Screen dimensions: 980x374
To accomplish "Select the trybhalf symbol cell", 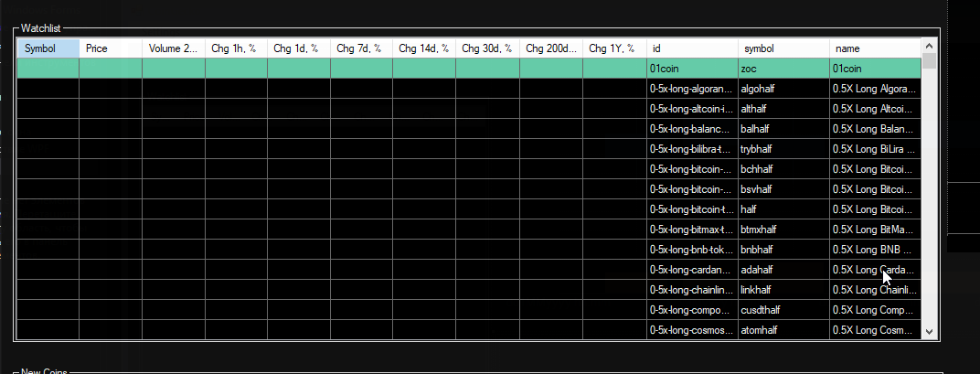I will (x=783, y=149).
